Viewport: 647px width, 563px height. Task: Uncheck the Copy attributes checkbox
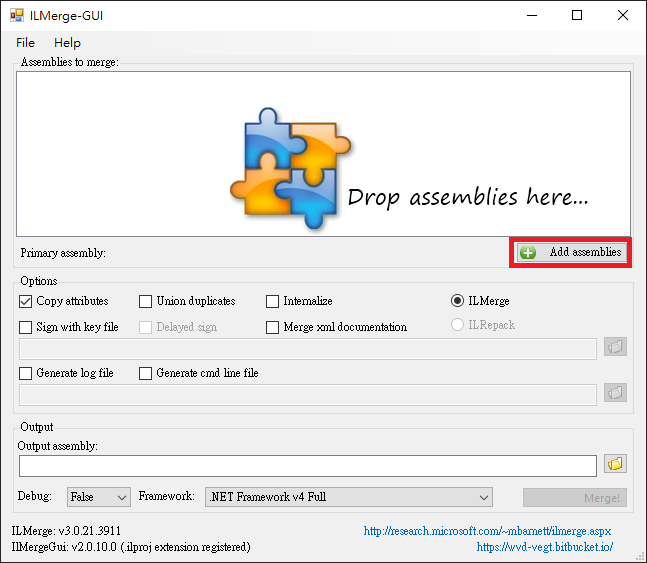[x=26, y=301]
